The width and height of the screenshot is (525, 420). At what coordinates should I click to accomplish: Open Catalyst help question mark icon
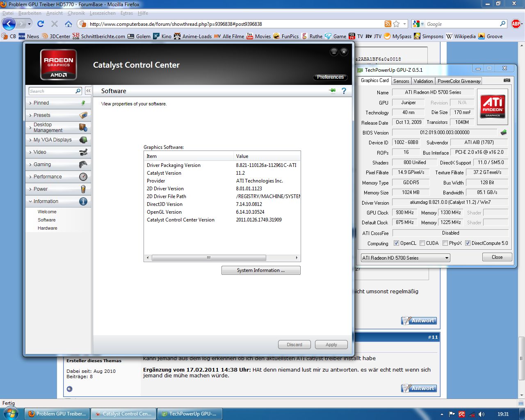coord(344,91)
